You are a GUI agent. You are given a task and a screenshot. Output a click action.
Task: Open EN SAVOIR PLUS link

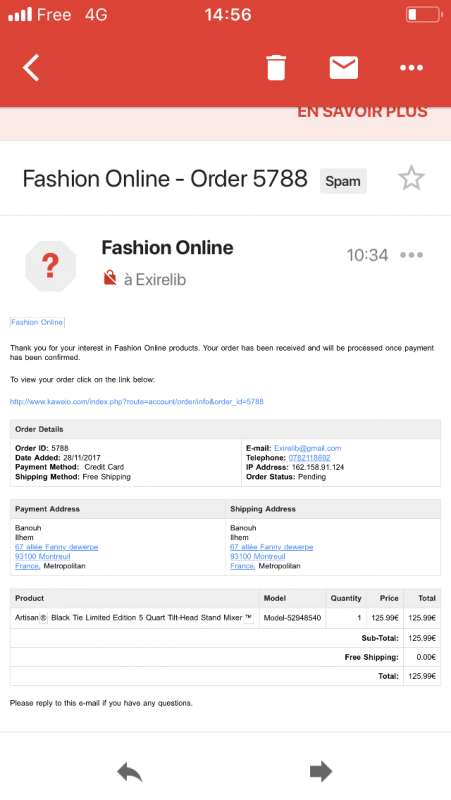coord(362,112)
